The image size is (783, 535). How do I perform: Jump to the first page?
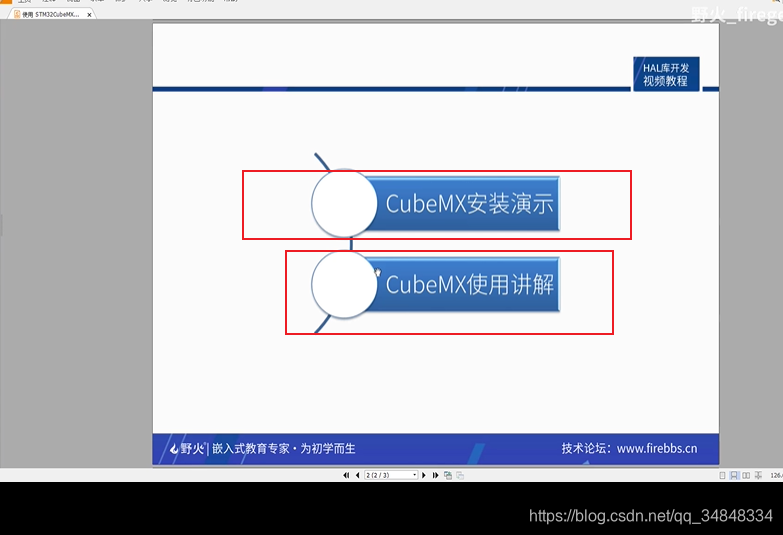tap(346, 475)
